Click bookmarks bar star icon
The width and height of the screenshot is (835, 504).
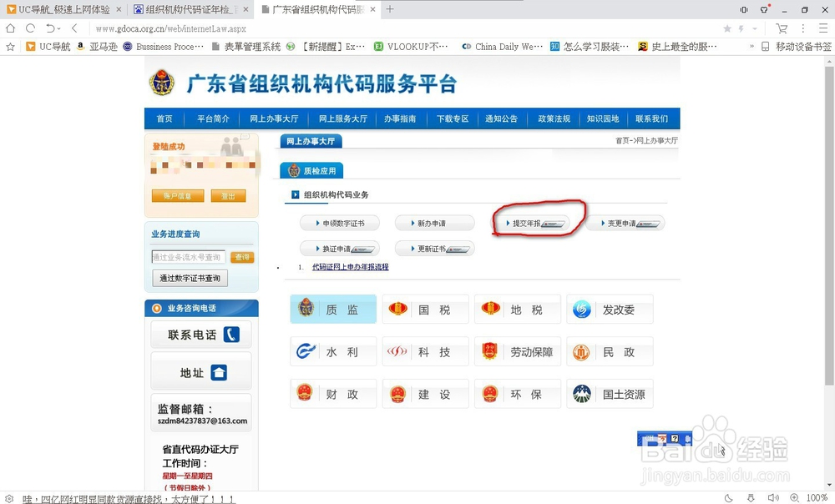point(10,47)
